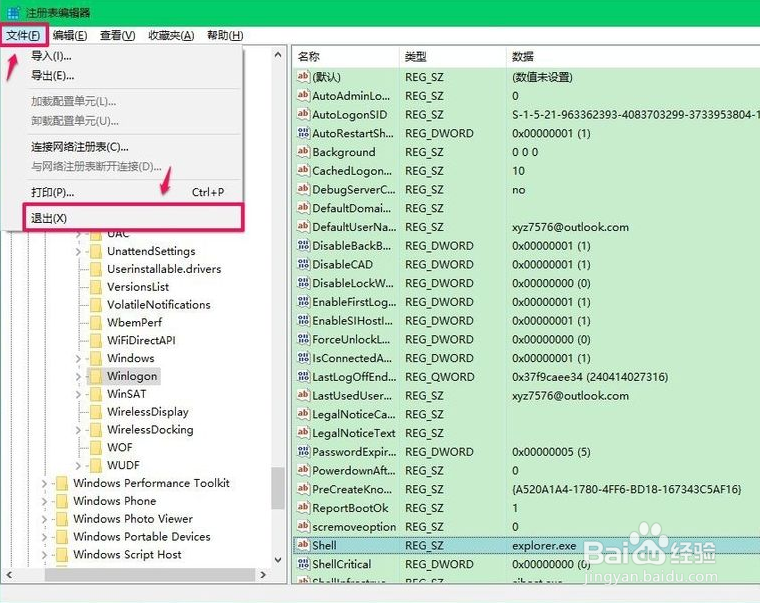Expand the WinSAT tree node
Image resolution: width=760 pixels, height=603 pixels.
click(x=78, y=394)
